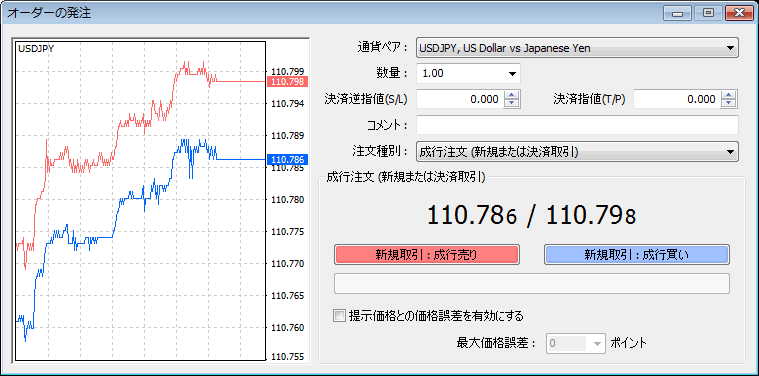Open the 通貨ペア USDJPY dropdown
Screen dimensions: 759x376
tap(577, 48)
